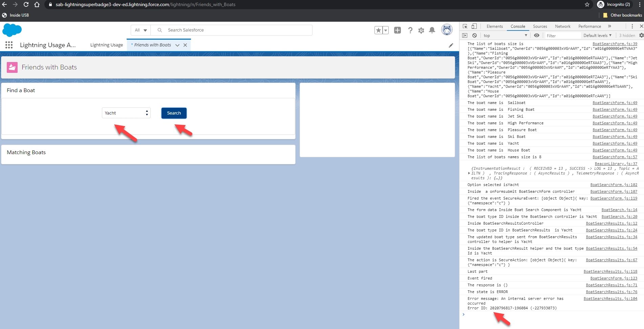This screenshot has height=329, width=644.
Task: Open the Global Actions plus icon
Action: click(x=398, y=30)
